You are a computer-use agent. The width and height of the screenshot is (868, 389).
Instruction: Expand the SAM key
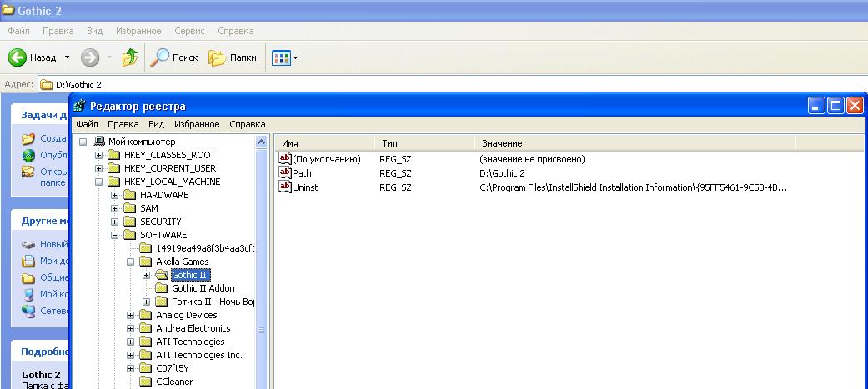[x=114, y=208]
